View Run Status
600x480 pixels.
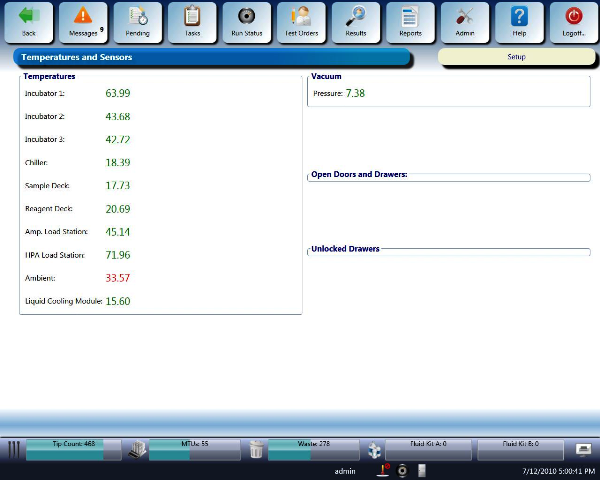pos(246,22)
